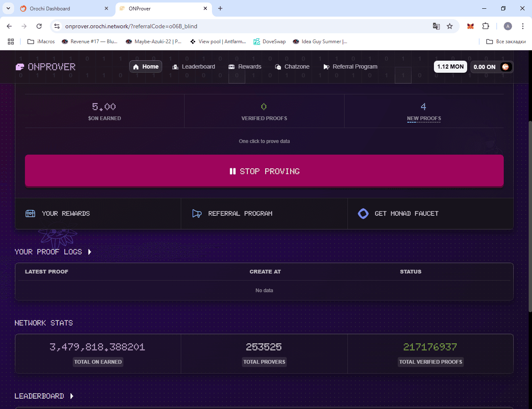
Task: Click the translate page icon
Action: pos(436,26)
